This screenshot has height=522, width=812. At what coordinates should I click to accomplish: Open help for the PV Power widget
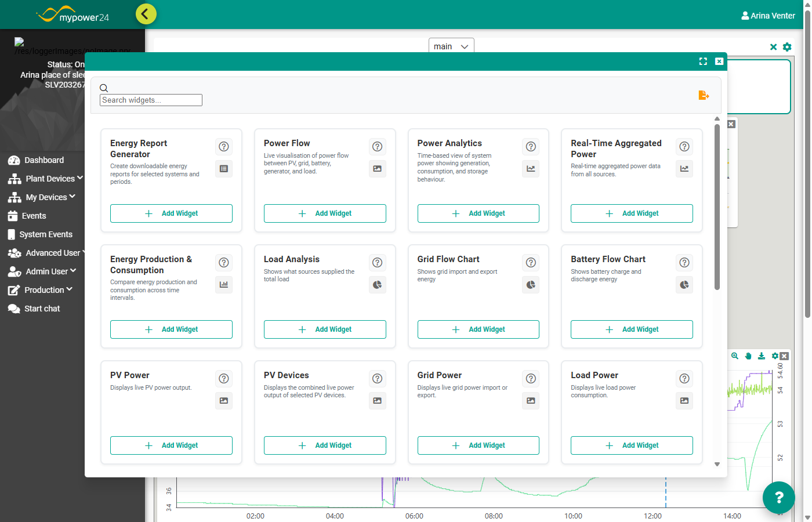[224, 379]
